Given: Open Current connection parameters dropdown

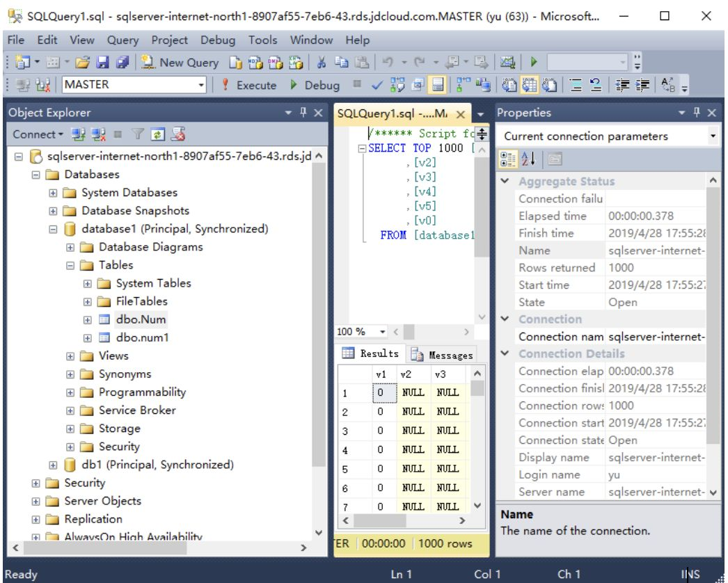Looking at the screenshot, I should (x=712, y=136).
